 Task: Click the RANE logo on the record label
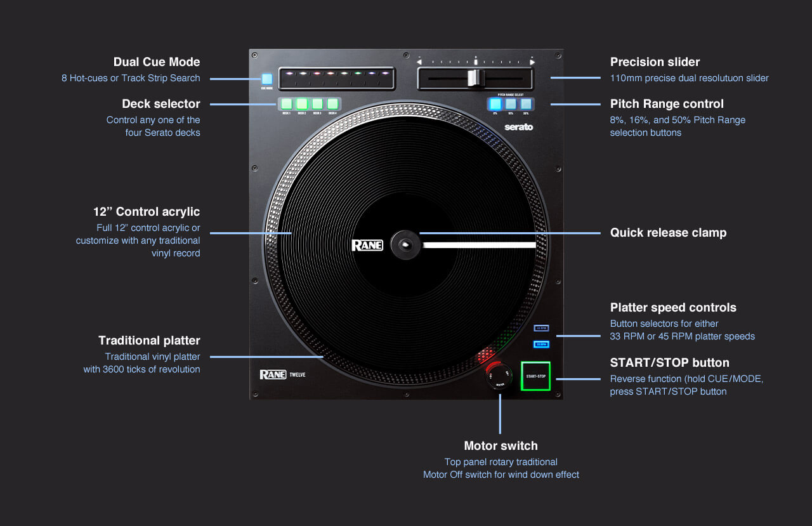point(367,245)
